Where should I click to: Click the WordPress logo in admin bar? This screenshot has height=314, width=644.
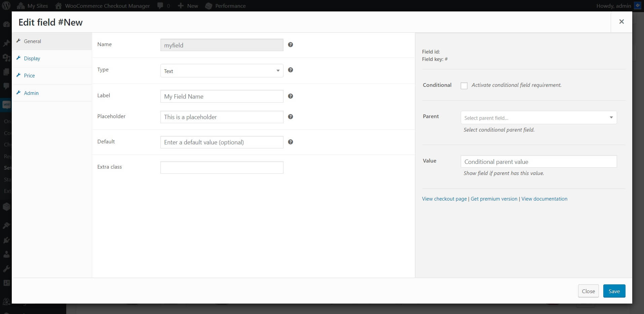(x=6, y=6)
